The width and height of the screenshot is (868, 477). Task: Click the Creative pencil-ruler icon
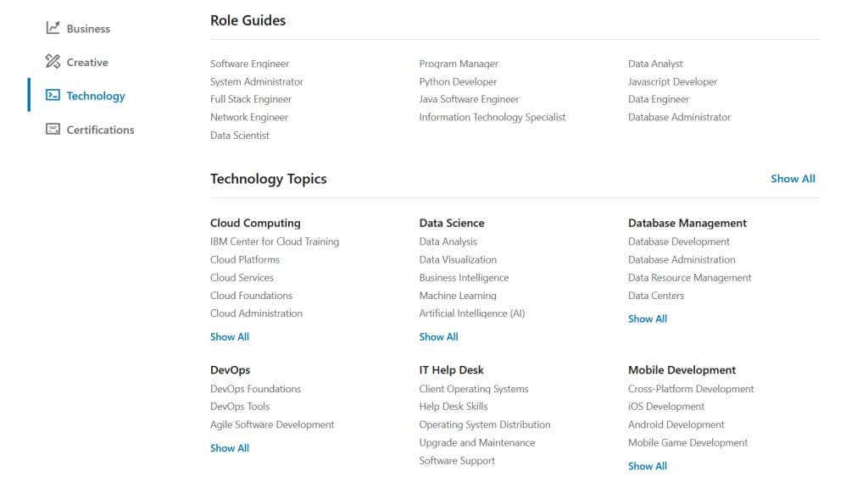coord(53,62)
